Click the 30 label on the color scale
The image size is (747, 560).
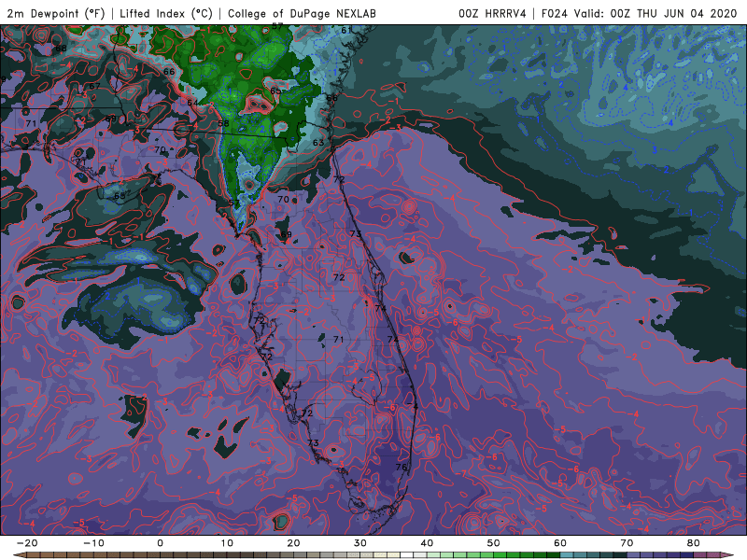tap(360, 543)
